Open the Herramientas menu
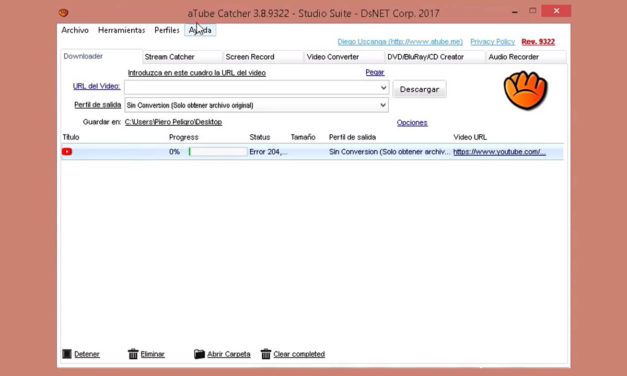 pyautogui.click(x=122, y=30)
